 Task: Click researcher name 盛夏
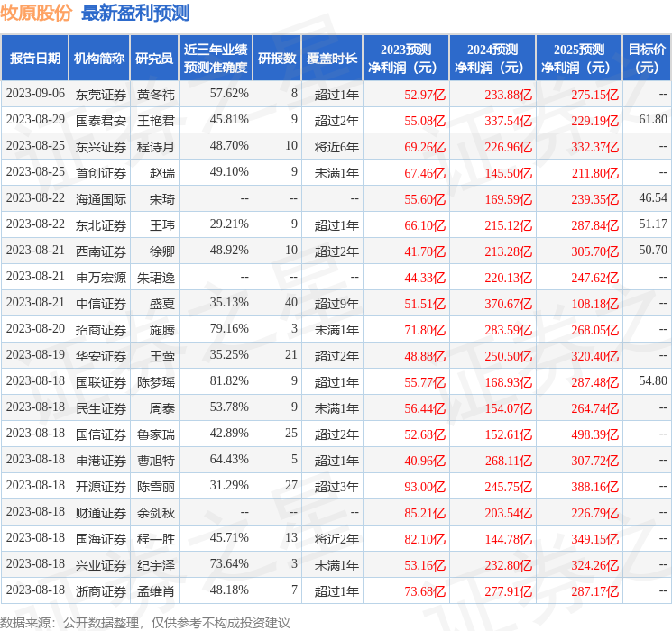tap(162, 304)
